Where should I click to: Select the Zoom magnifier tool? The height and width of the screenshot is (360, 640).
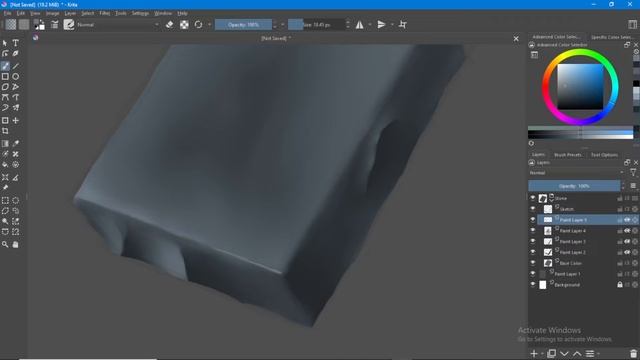tap(5, 244)
